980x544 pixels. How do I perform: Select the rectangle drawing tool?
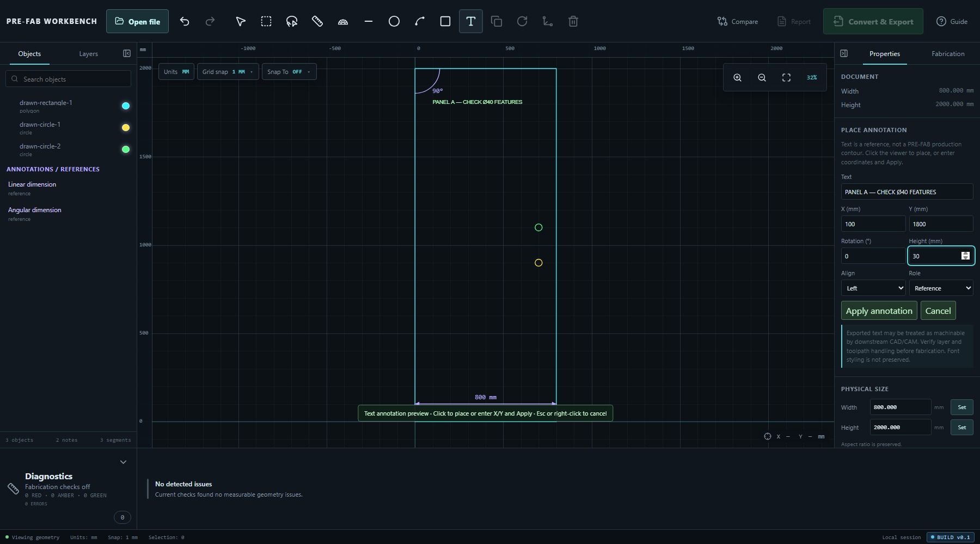(x=445, y=21)
